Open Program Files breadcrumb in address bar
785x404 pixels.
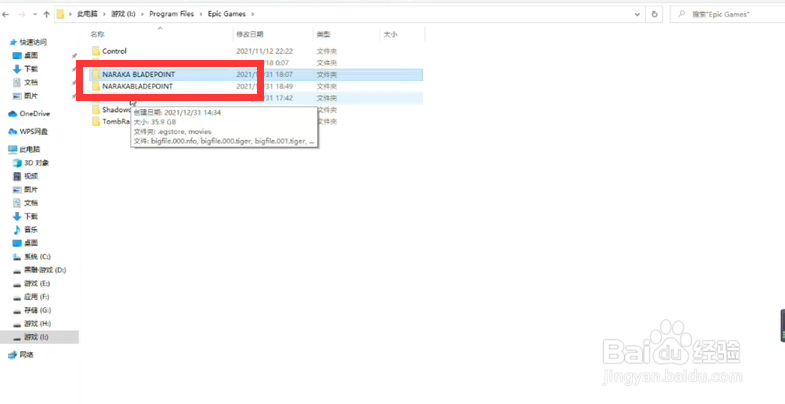coord(171,15)
